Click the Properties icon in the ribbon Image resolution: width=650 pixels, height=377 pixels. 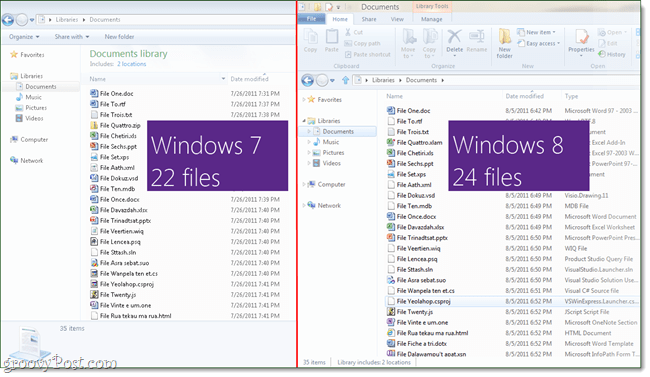[581, 42]
